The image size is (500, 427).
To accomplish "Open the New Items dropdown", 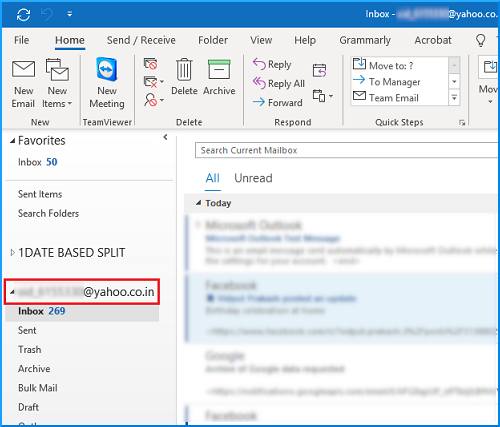I will pos(57,84).
